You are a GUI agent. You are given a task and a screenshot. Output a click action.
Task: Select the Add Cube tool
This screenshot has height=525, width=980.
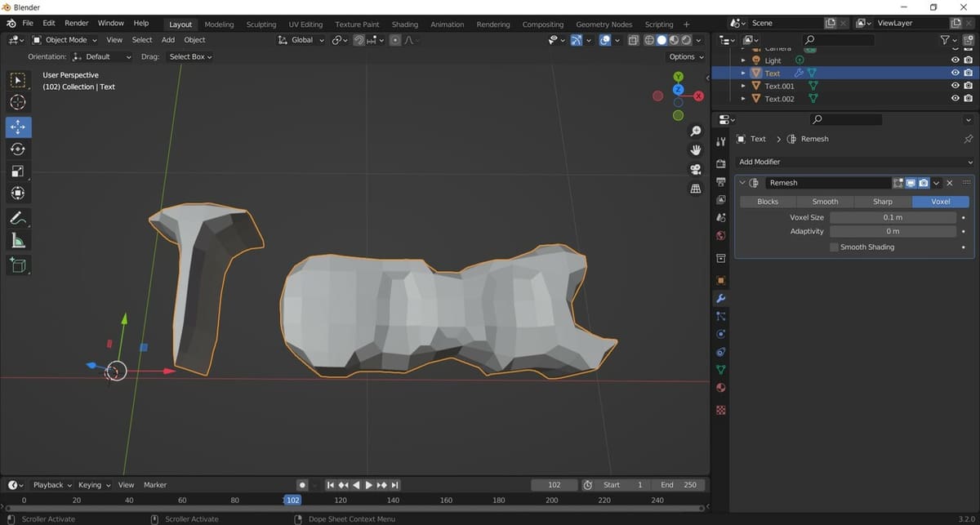coord(18,265)
